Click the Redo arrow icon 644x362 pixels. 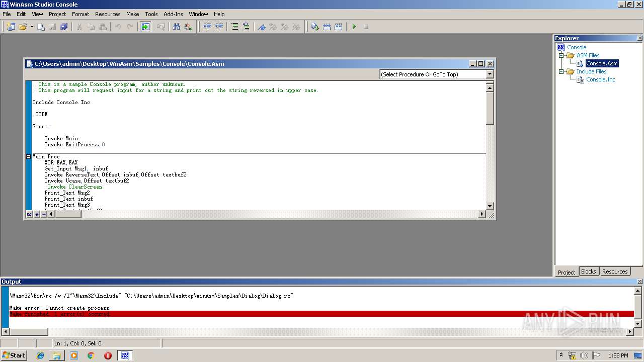point(130,27)
